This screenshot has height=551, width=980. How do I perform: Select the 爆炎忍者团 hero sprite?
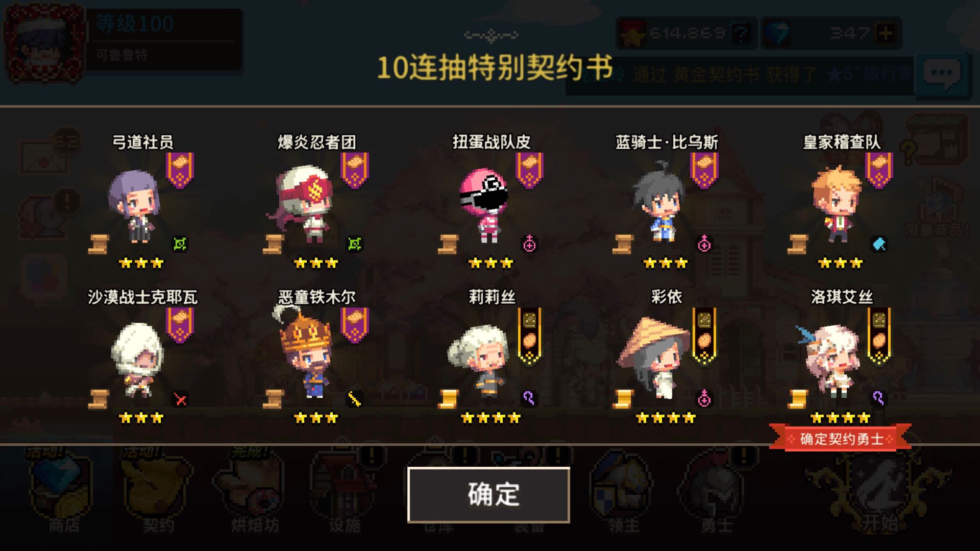tap(303, 203)
